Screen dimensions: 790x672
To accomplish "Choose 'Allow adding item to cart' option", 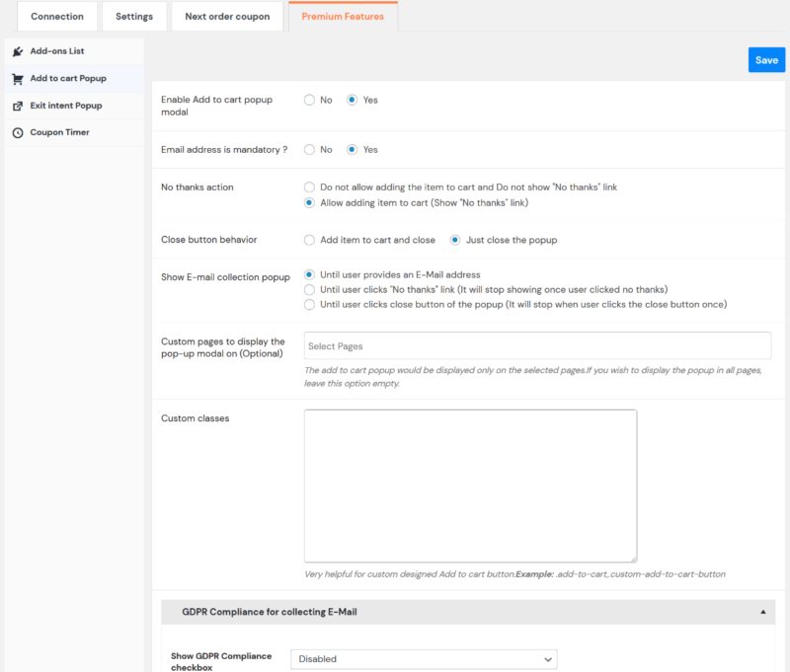I will (x=309, y=203).
